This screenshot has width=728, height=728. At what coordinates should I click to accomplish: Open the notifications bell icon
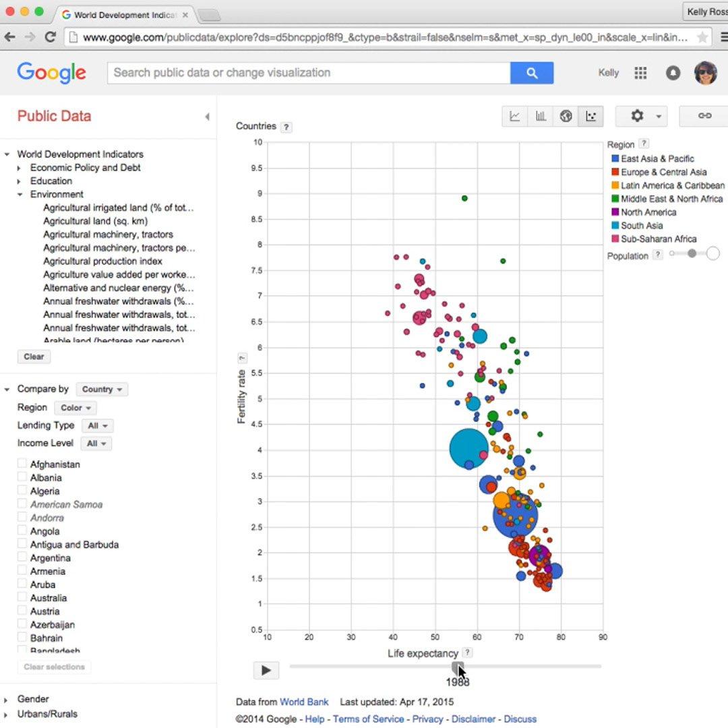click(x=673, y=73)
